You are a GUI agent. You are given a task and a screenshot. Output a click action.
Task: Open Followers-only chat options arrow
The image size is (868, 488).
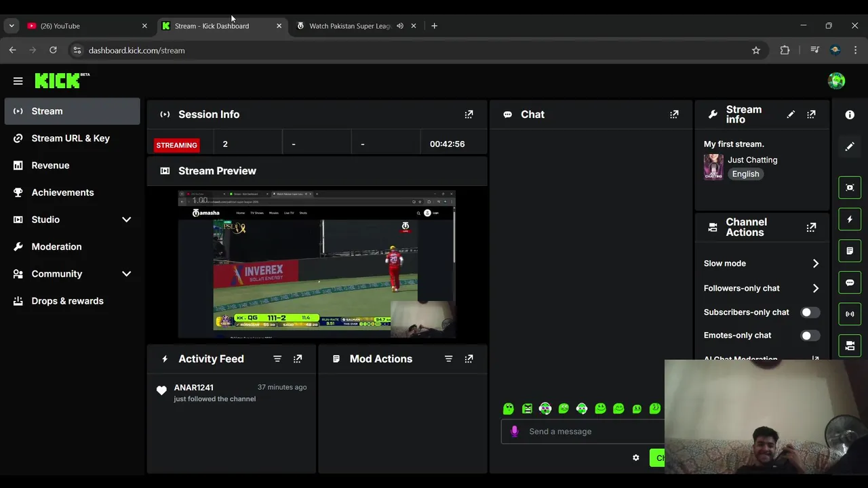(816, 288)
